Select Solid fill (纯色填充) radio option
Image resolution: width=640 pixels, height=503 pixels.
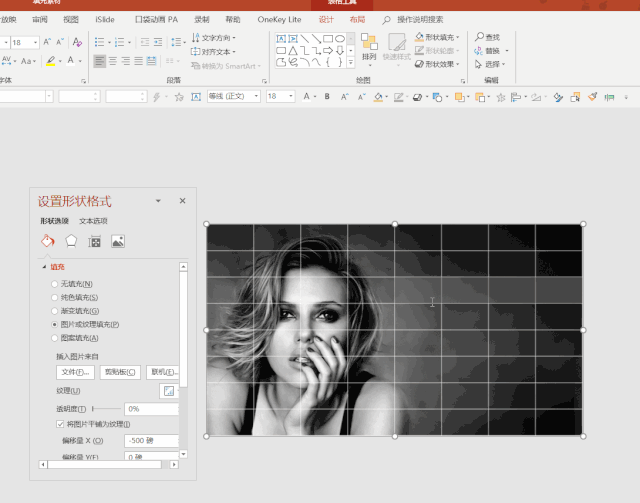pos(54,297)
